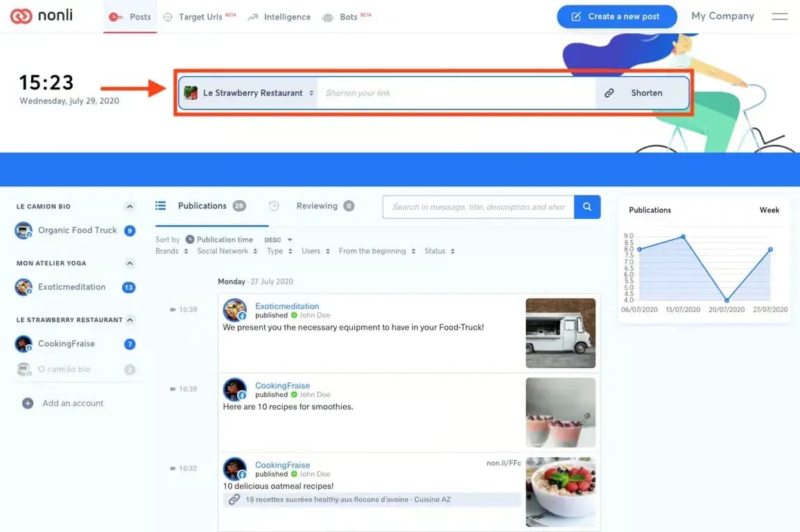Open the smoothies post thumbnail
800x532 pixels.
tap(560, 412)
